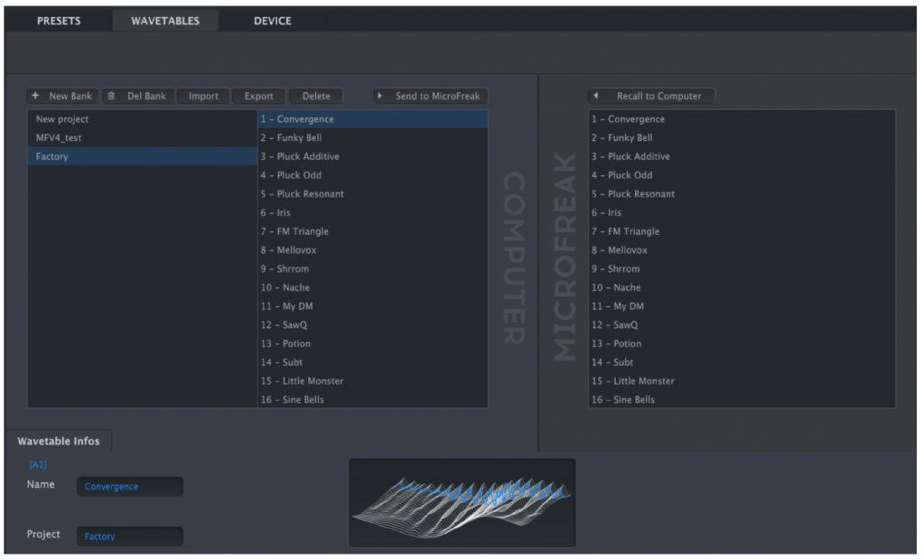Click the New Bank plus icon
924x560 pixels.
pos(35,96)
